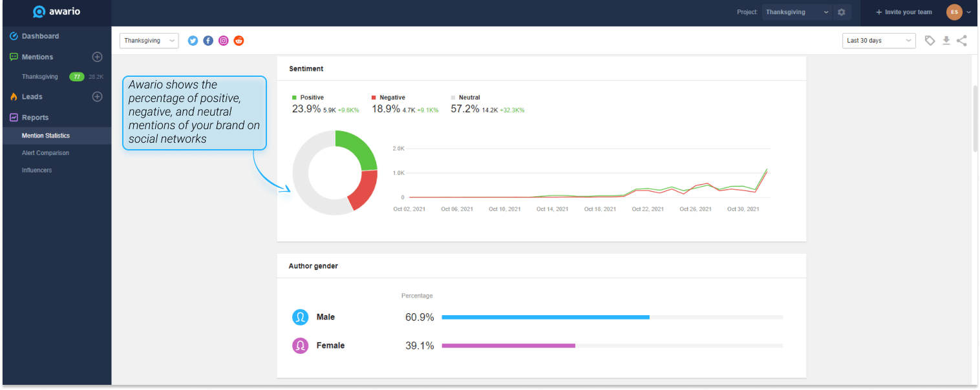Filter by Facebook source

[x=208, y=41]
